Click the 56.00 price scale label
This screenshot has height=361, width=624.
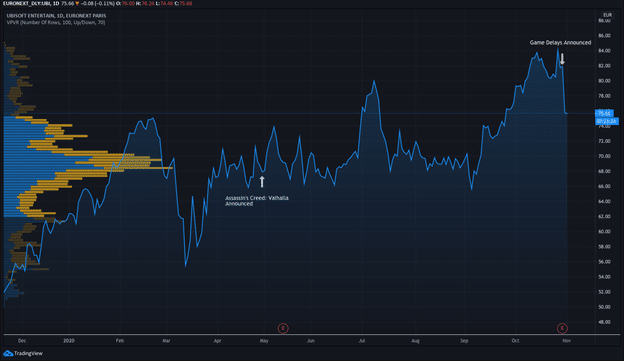click(x=604, y=262)
